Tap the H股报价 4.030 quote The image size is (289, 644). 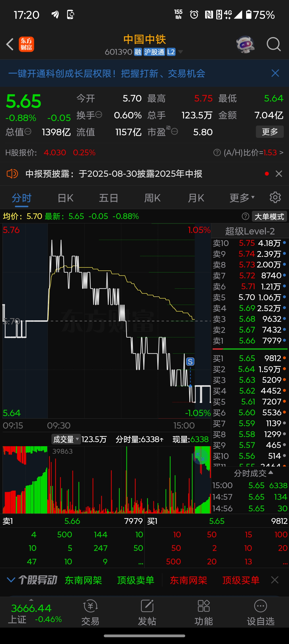[x=50, y=152]
